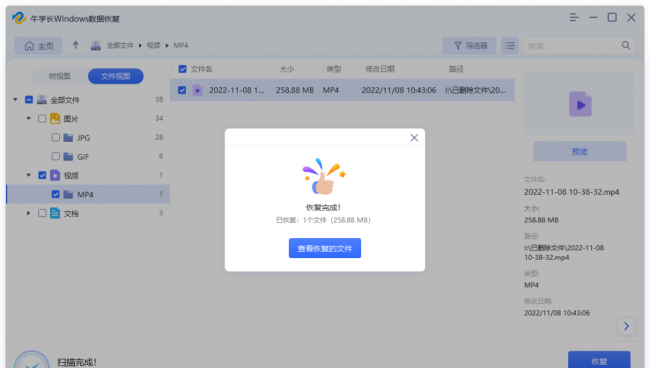The image size is (650, 368).
Task: Expand the 文档 tree node
Action: pyautogui.click(x=29, y=213)
